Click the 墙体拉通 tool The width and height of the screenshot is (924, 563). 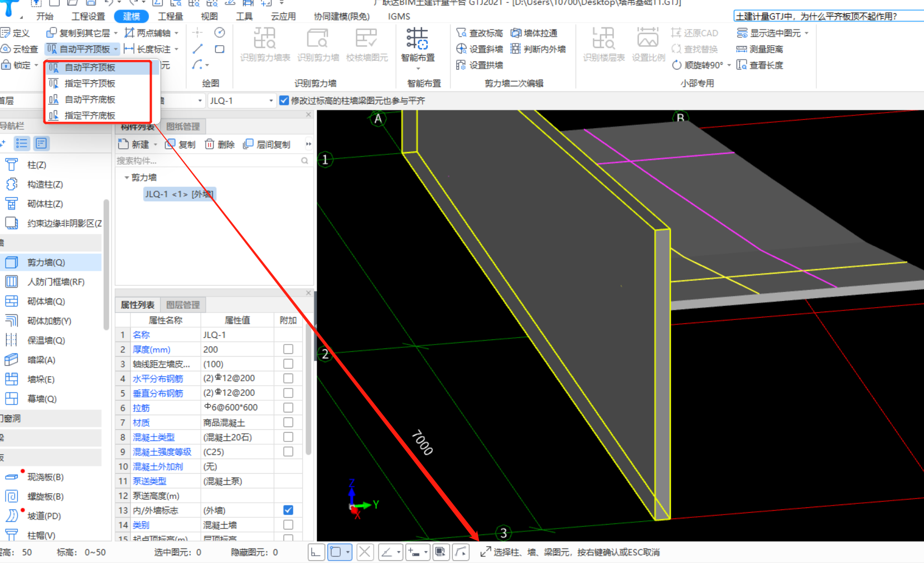534,33
